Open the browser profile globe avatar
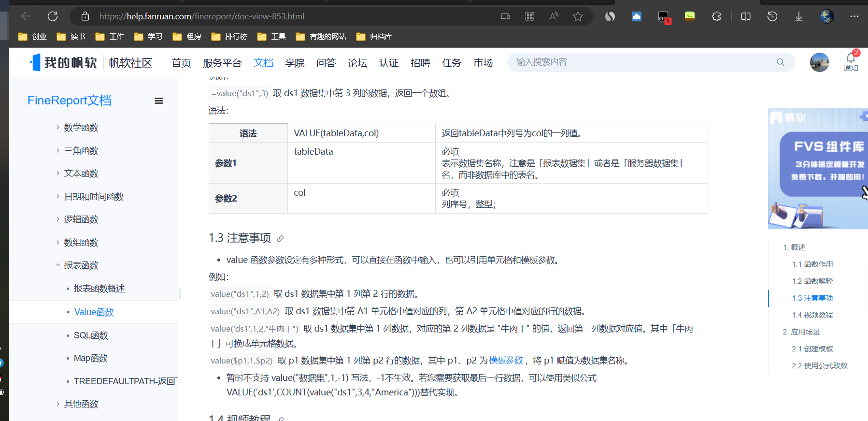The height and width of the screenshot is (421, 868). pos(827,16)
